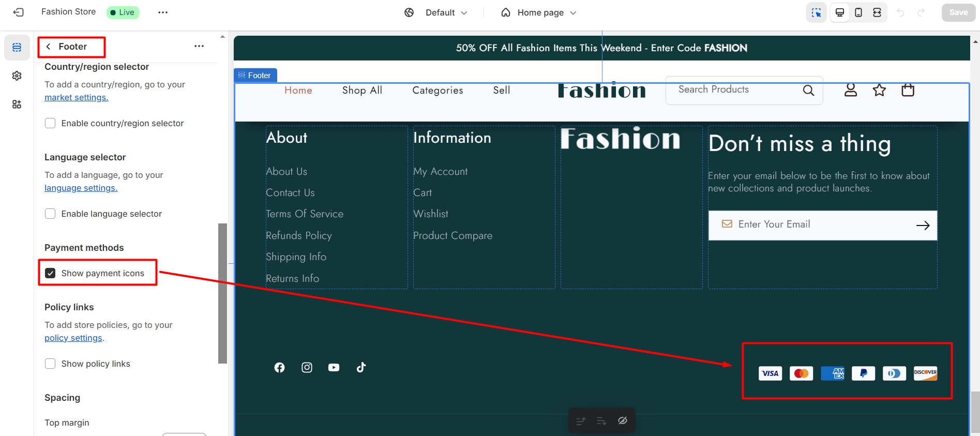Click the Instagram icon in footer
This screenshot has height=436, width=980.
307,367
